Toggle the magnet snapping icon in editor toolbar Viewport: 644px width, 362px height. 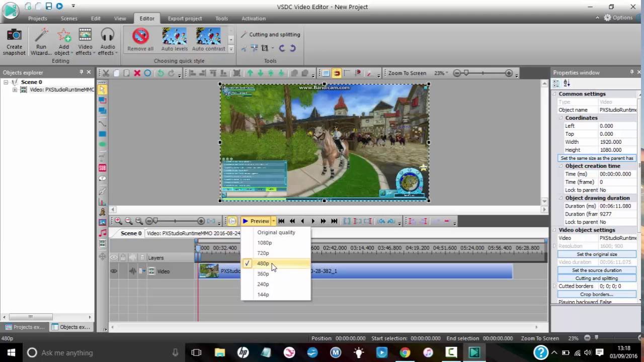click(337, 73)
